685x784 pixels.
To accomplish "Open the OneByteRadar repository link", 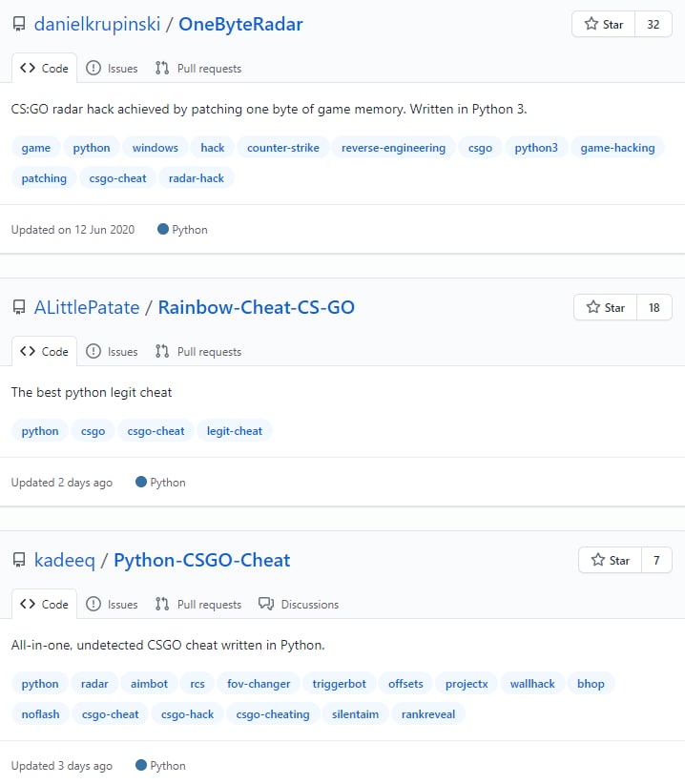I will point(240,24).
